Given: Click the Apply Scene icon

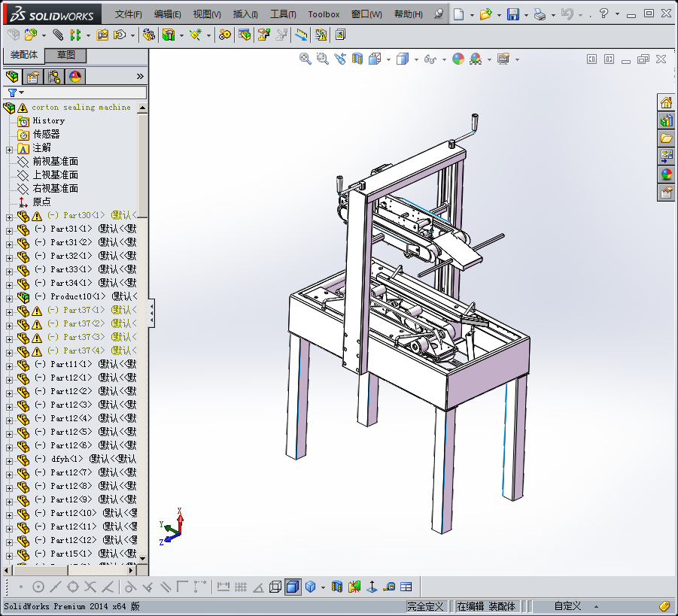Looking at the screenshot, I should point(476,59).
